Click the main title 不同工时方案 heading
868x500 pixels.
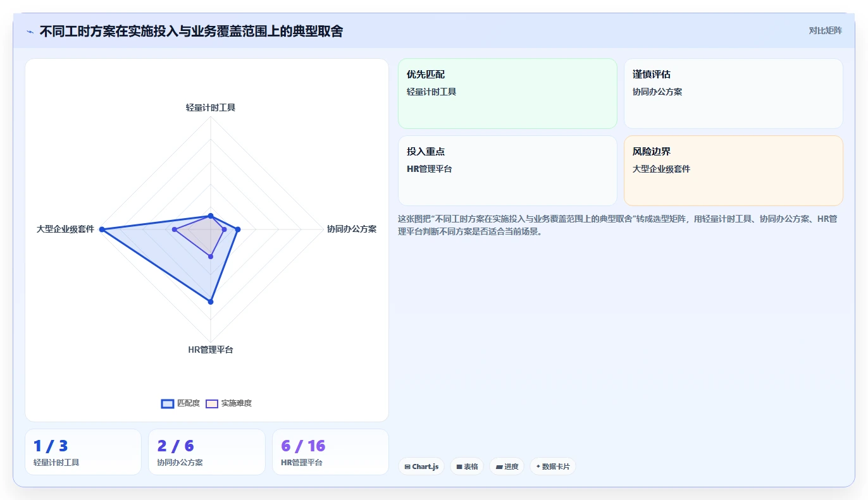(x=192, y=31)
